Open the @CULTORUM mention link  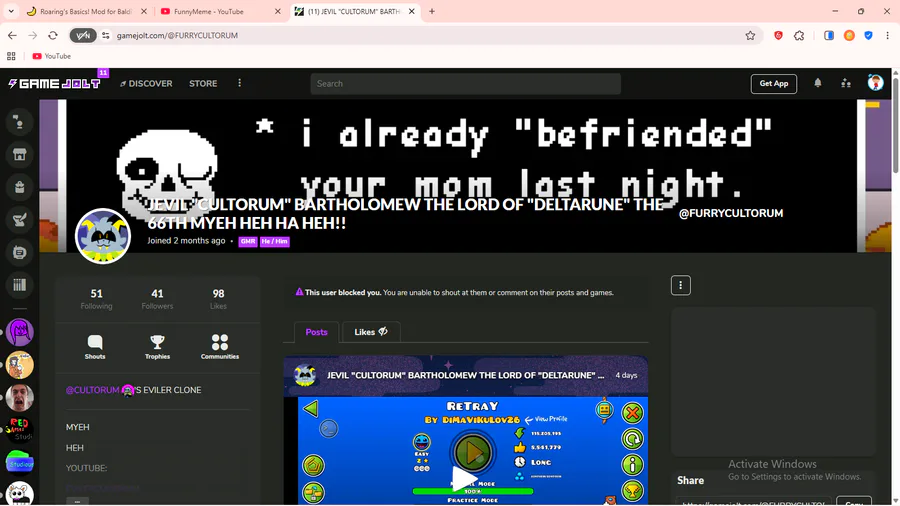click(x=92, y=390)
